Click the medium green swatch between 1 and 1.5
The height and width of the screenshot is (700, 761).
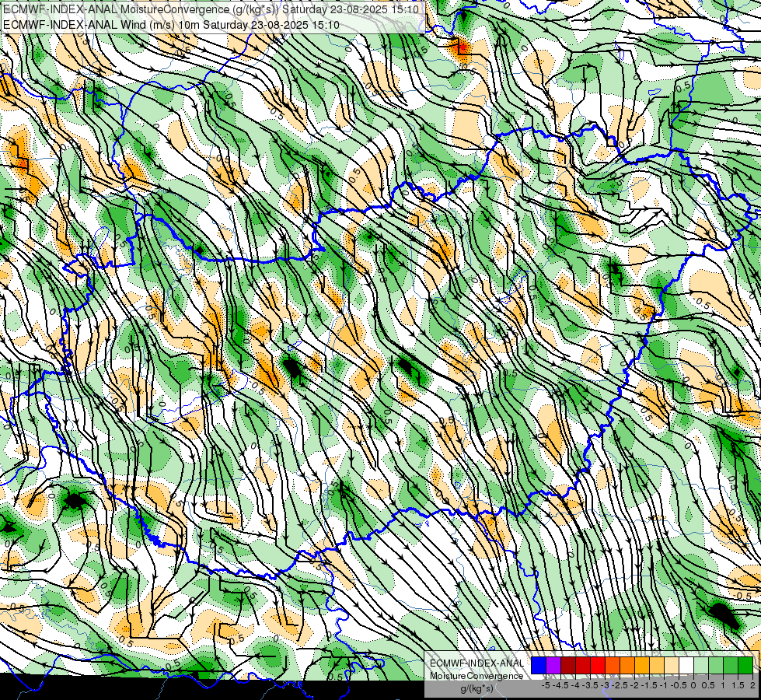pos(731,665)
